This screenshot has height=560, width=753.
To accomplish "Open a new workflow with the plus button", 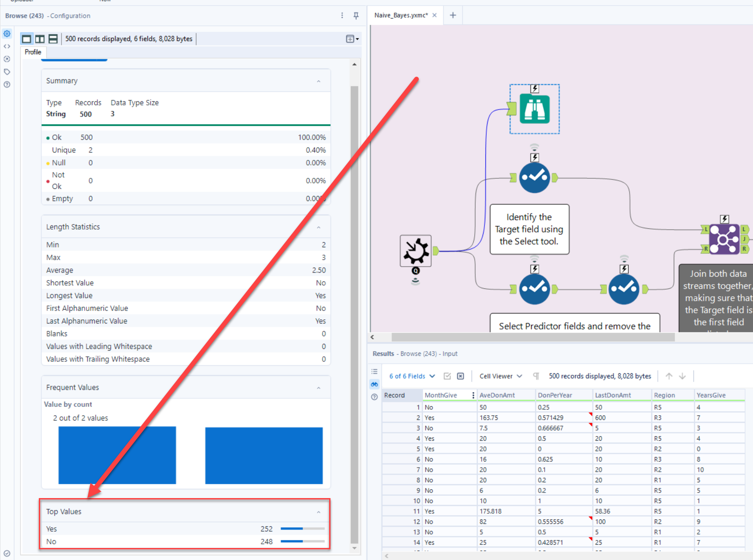I will click(453, 15).
